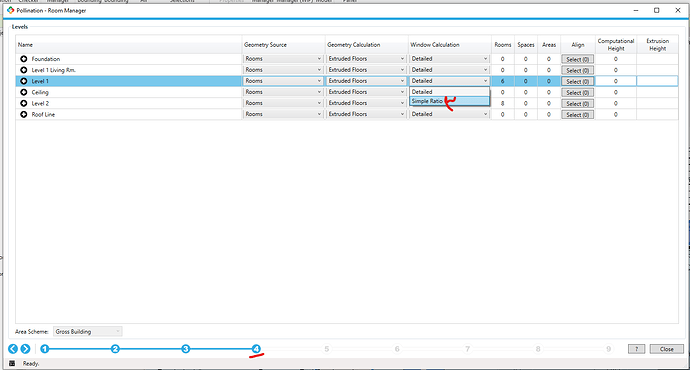Screen dimensions: 690x370
Task: Click the Close button at bottom right
Action: pyautogui.click(x=667, y=349)
